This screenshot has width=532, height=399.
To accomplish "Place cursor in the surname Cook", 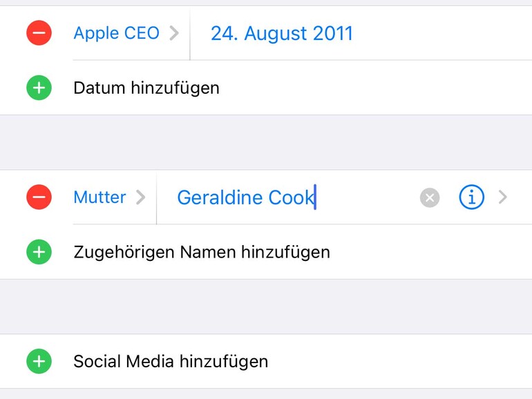I will 292,198.
